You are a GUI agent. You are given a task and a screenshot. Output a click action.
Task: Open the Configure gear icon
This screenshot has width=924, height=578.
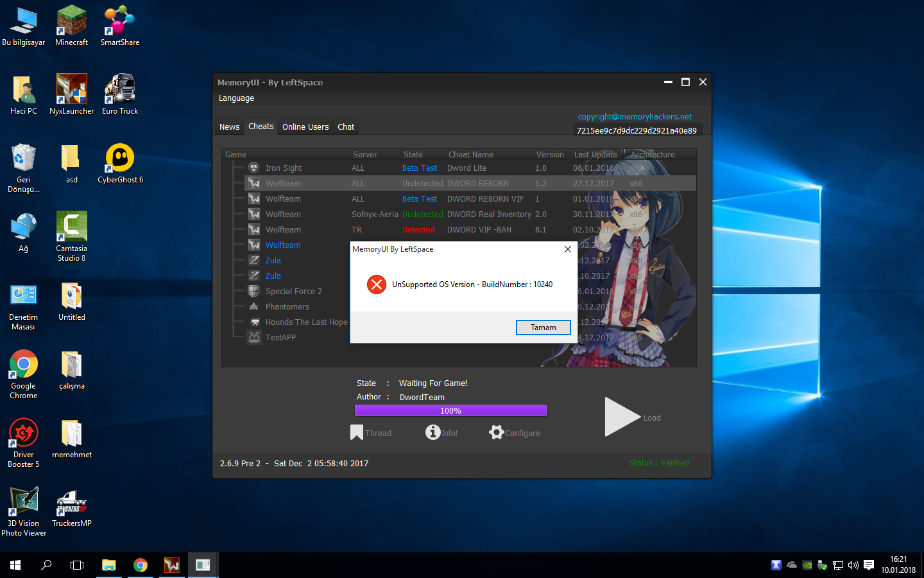(x=497, y=432)
